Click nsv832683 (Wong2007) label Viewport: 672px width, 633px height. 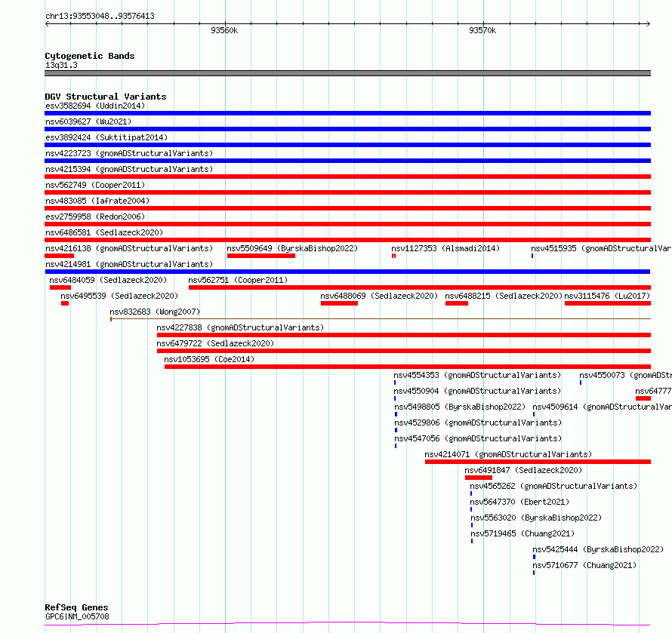tap(155, 312)
